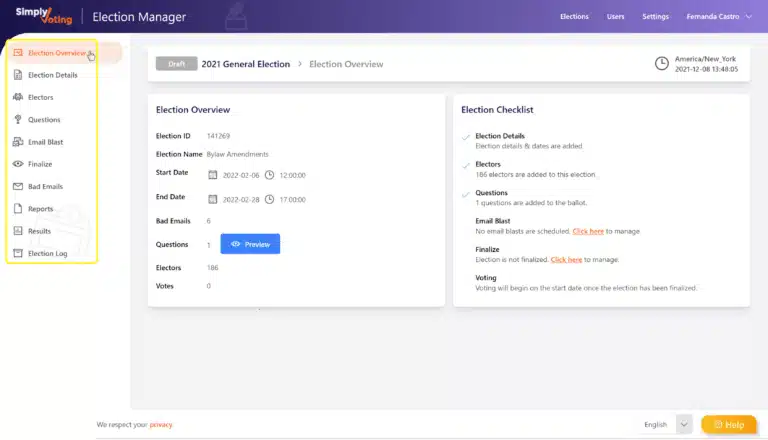Click the Bad Emails envelope icon

point(18,187)
